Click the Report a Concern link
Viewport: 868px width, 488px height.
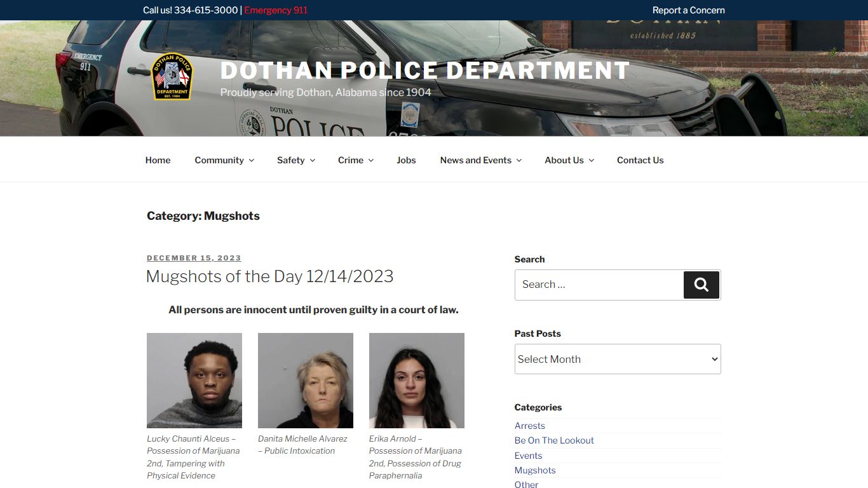689,10
